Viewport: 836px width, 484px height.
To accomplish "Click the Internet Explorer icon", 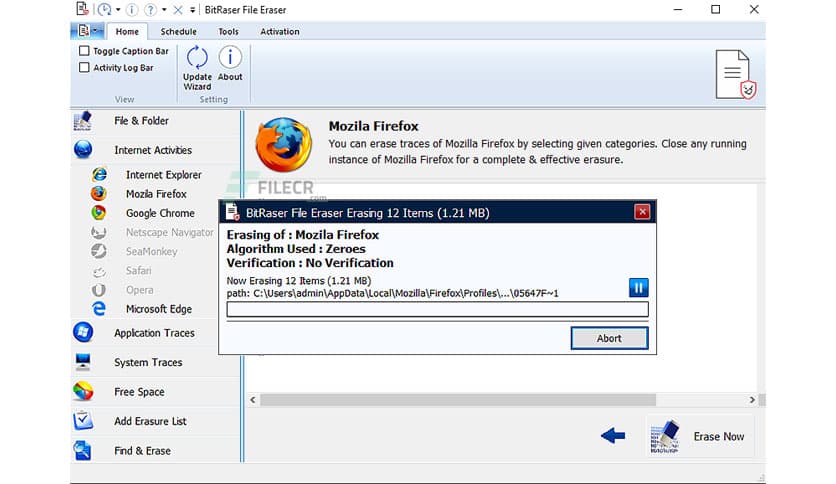I will tap(99, 174).
